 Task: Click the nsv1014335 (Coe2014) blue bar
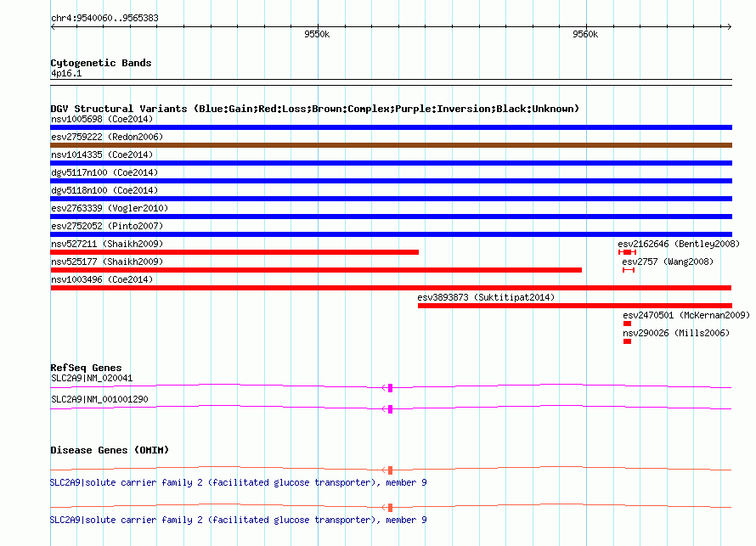(391, 163)
